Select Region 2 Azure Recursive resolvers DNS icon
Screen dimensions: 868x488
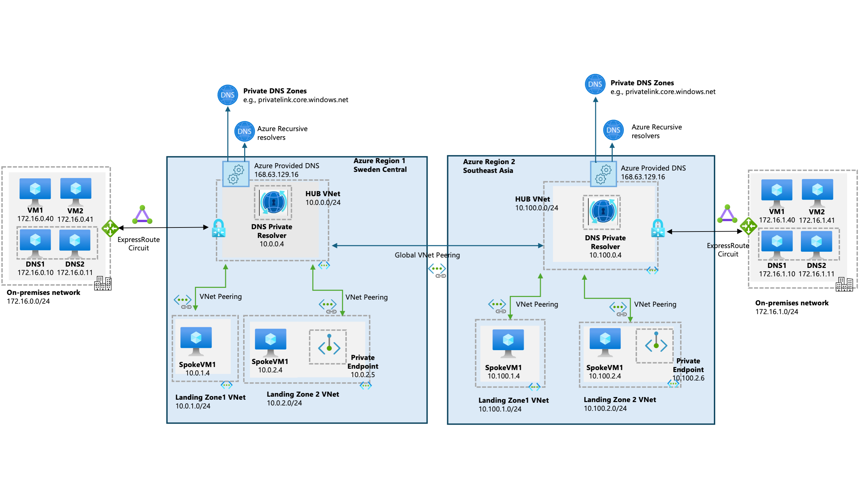(x=613, y=130)
